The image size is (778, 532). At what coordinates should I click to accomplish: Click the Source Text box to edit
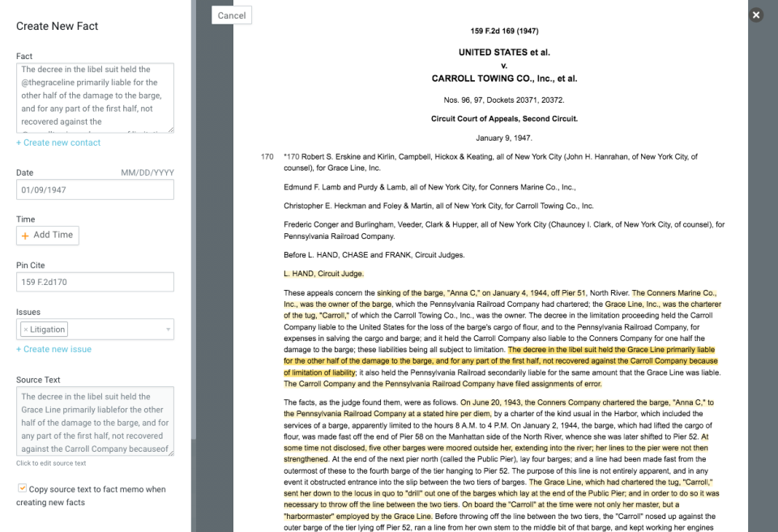[x=96, y=421]
